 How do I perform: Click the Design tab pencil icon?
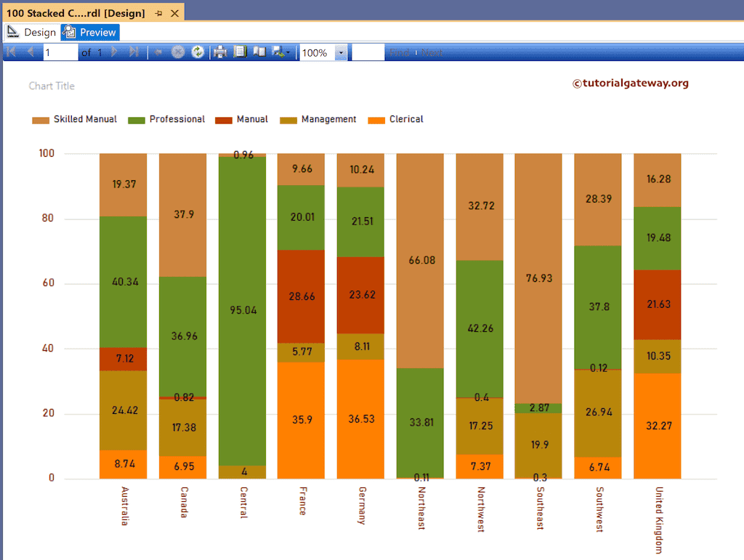[13, 32]
